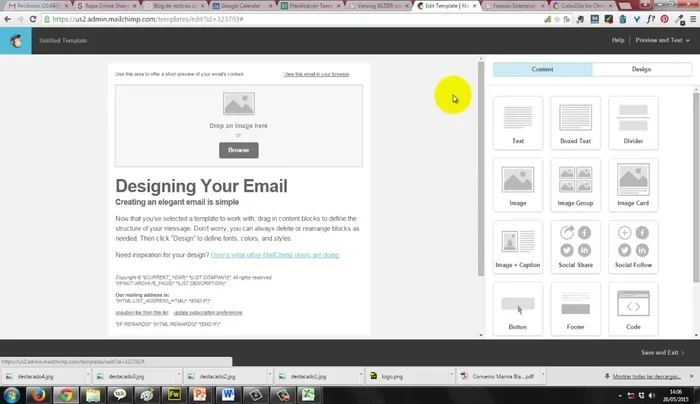The width and height of the screenshot is (700, 404).
Task: Click the Image Card block
Action: coord(633,185)
